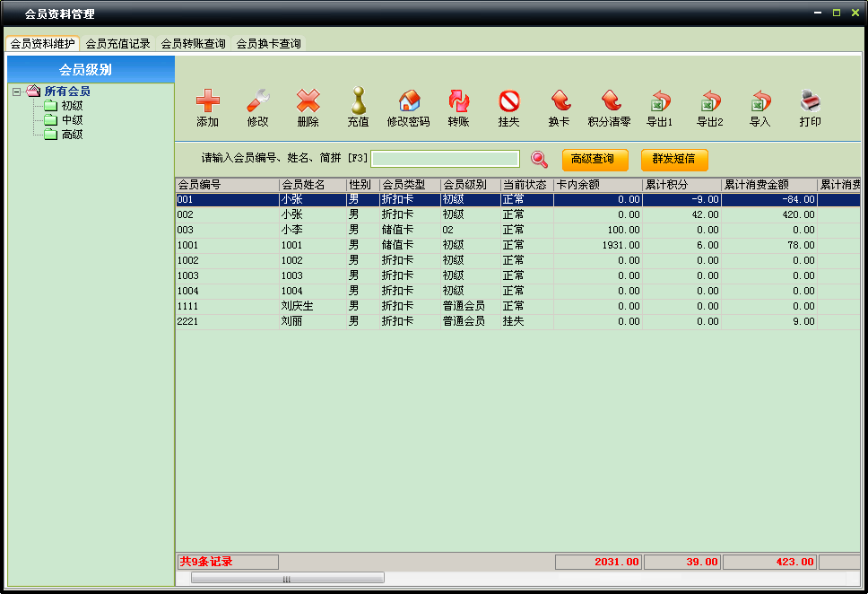Click the 积分清零 (Reset points) icon
The height and width of the screenshot is (594, 868).
tap(609, 102)
